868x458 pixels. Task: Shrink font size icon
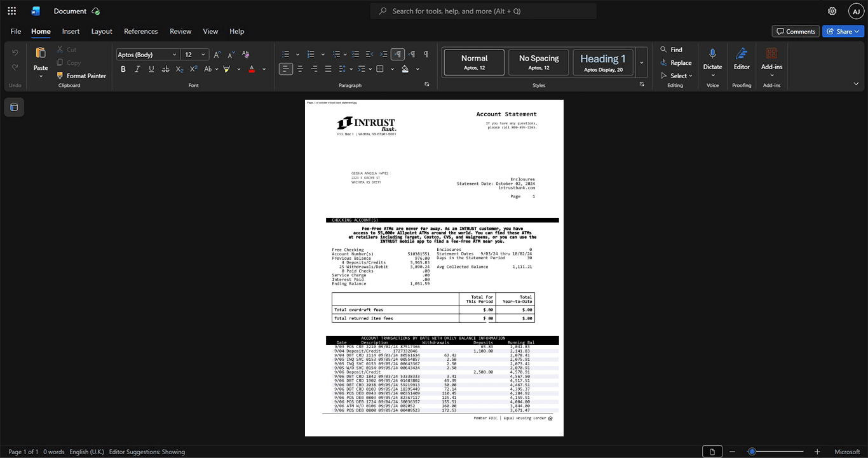pyautogui.click(x=231, y=55)
